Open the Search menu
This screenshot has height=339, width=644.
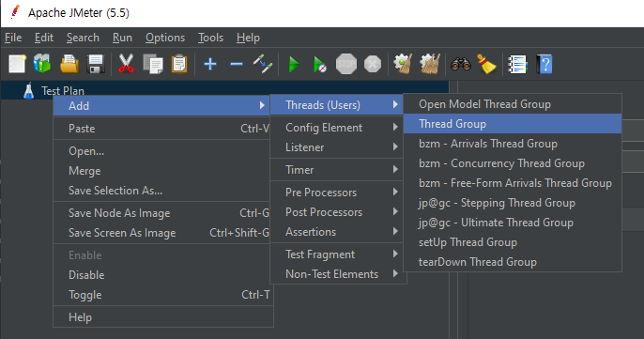coord(83,38)
